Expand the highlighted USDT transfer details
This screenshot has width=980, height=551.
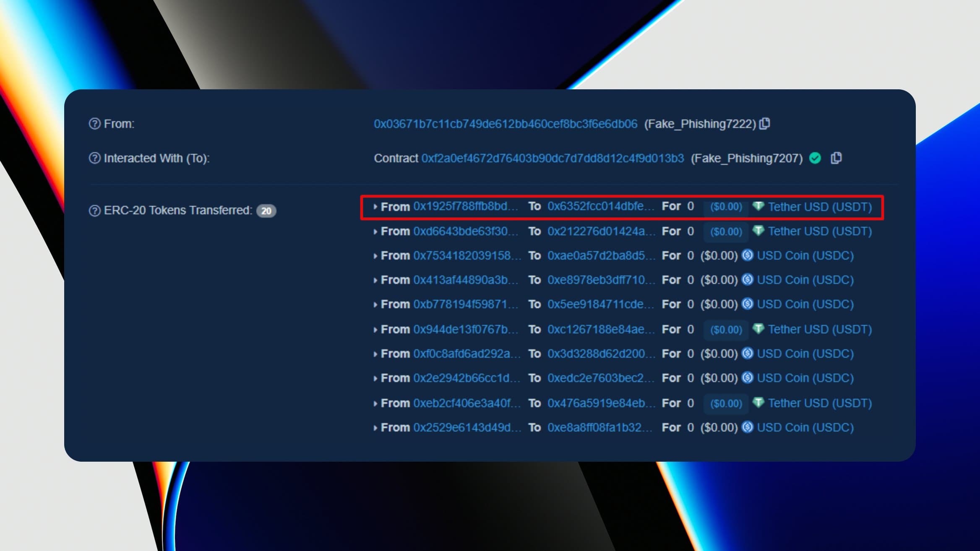click(375, 207)
